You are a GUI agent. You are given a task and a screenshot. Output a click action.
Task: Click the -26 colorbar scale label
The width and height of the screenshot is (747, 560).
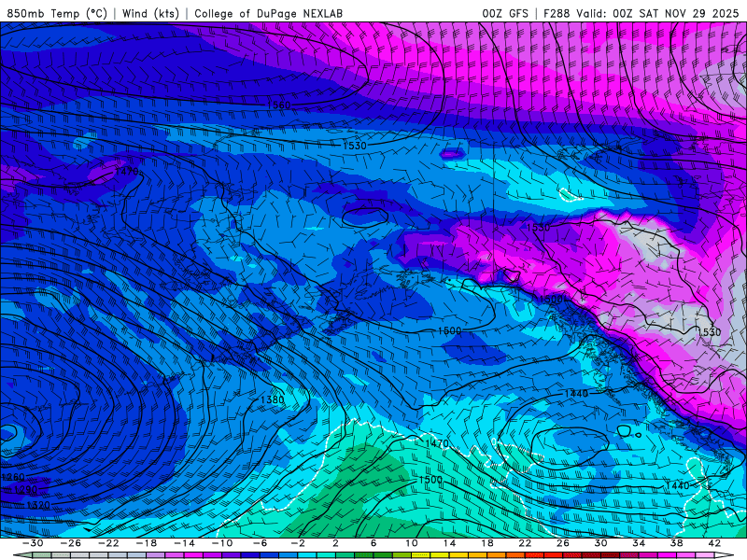[71, 543]
